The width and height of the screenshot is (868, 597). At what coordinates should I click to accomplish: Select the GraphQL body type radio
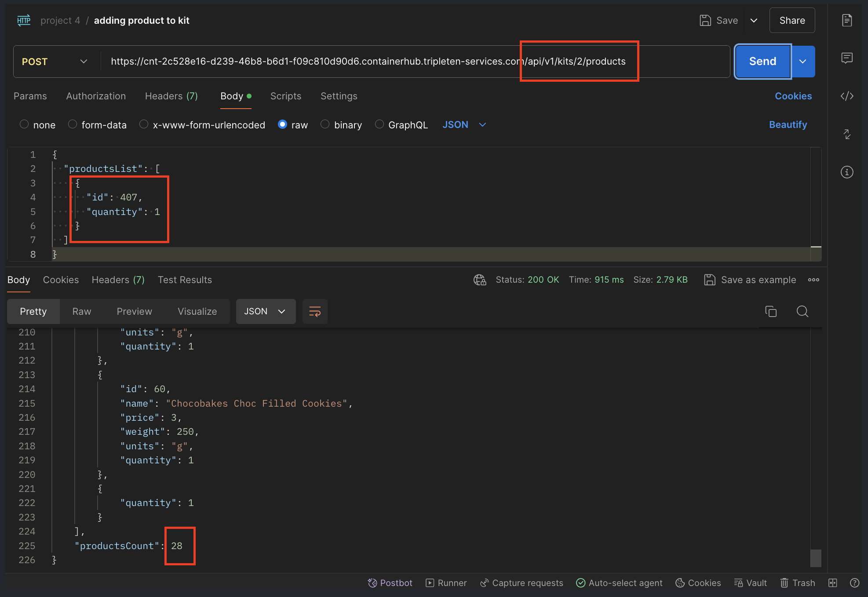(379, 124)
